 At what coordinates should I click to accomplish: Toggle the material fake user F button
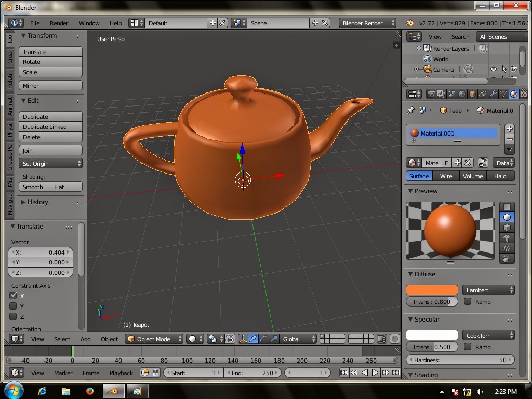click(x=446, y=163)
